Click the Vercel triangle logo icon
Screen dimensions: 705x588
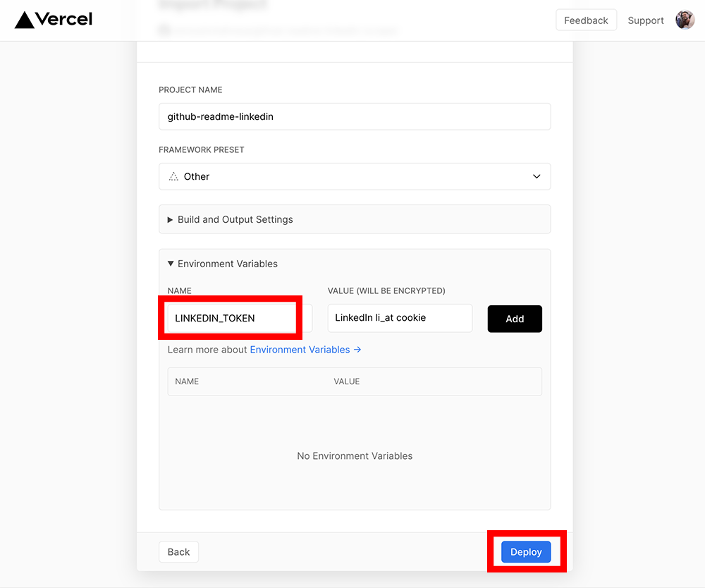tap(24, 20)
